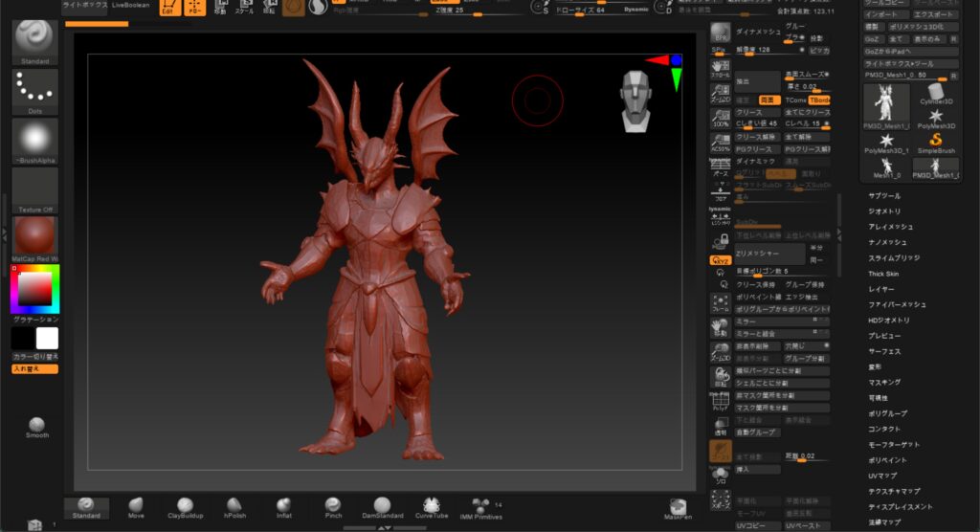This screenshot has width=980, height=532.
Task: Choose the CurveTube brush
Action: point(432,508)
